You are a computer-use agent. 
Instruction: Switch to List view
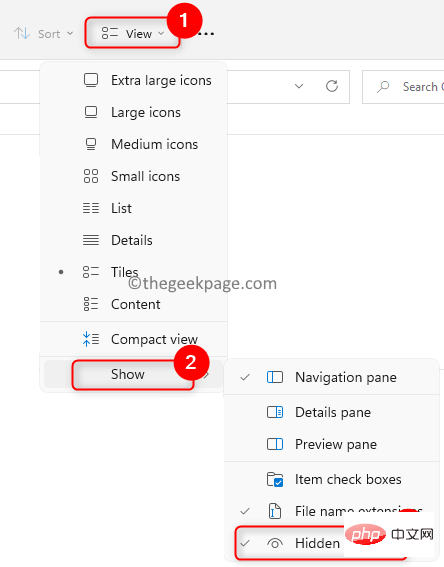tap(133, 208)
